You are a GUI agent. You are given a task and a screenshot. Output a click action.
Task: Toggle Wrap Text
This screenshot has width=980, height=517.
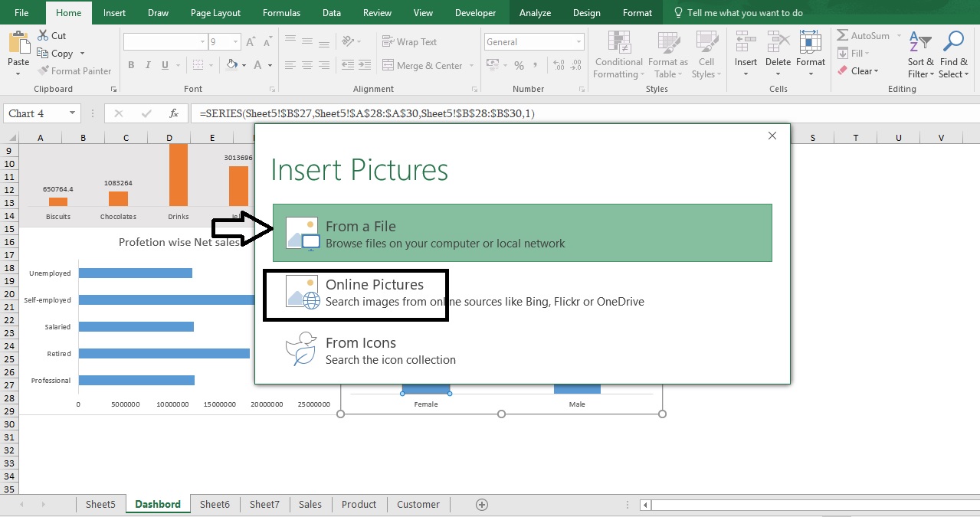[409, 42]
